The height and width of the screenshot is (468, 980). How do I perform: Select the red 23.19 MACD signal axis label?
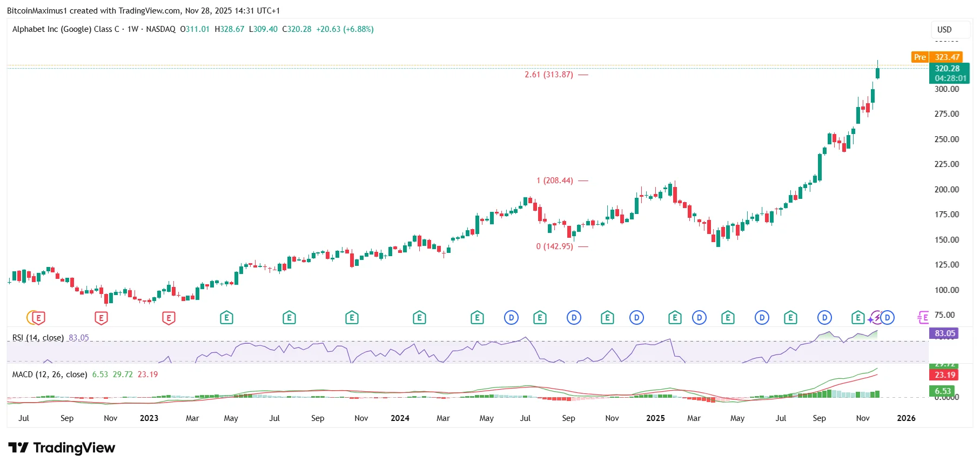click(945, 375)
